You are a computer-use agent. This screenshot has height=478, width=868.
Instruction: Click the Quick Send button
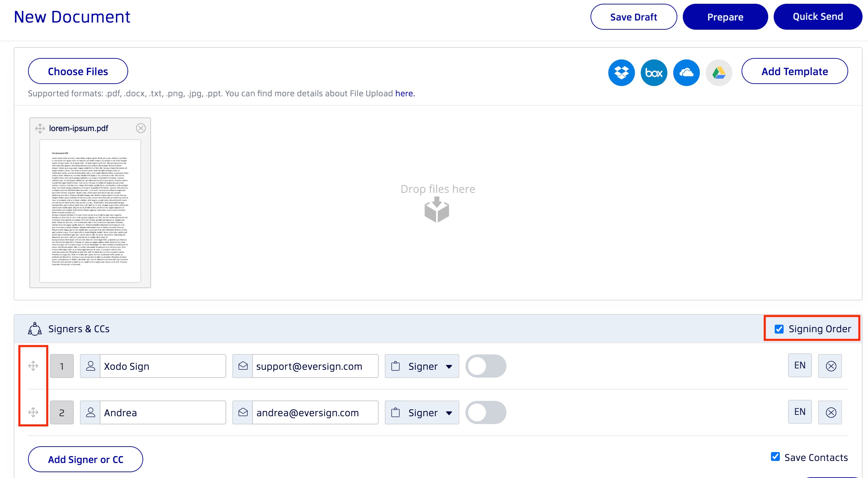pyautogui.click(x=817, y=17)
